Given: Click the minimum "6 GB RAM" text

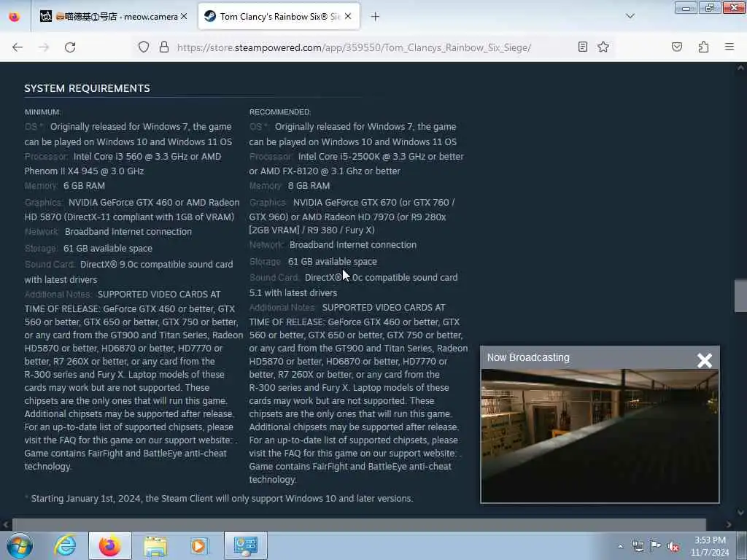Looking at the screenshot, I should pos(85,186).
